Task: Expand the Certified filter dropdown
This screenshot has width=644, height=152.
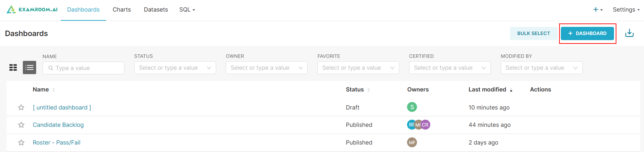Action: [x=450, y=68]
